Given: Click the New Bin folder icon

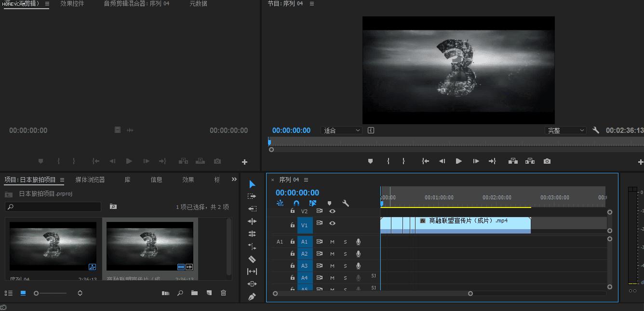Looking at the screenshot, I should (194, 293).
